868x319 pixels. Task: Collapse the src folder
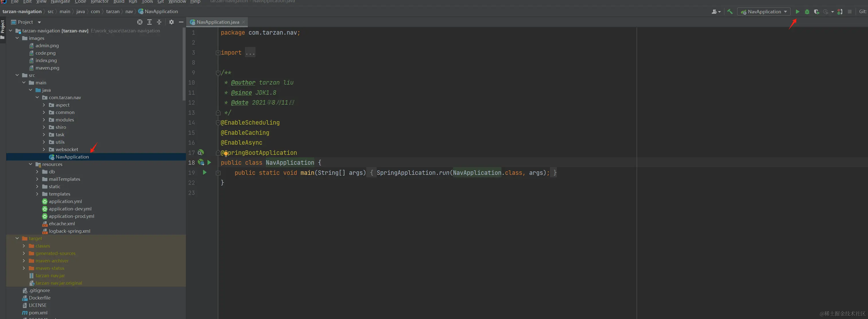17,75
